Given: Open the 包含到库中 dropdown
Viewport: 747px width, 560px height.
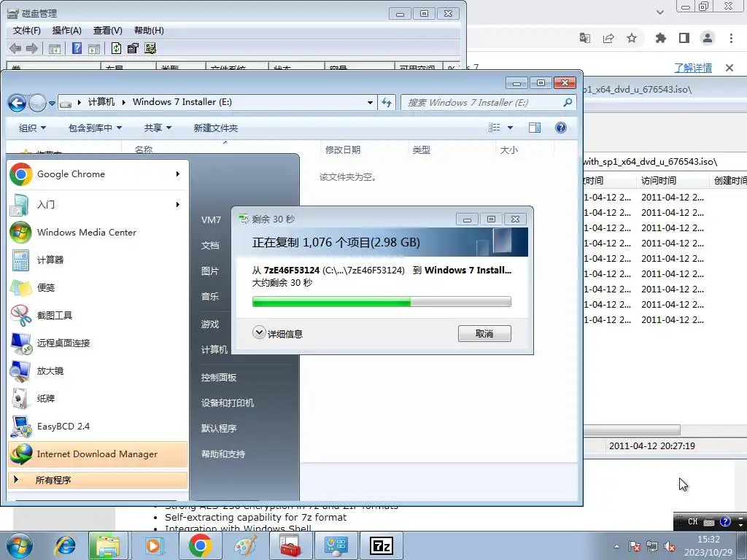Looking at the screenshot, I should (96, 128).
